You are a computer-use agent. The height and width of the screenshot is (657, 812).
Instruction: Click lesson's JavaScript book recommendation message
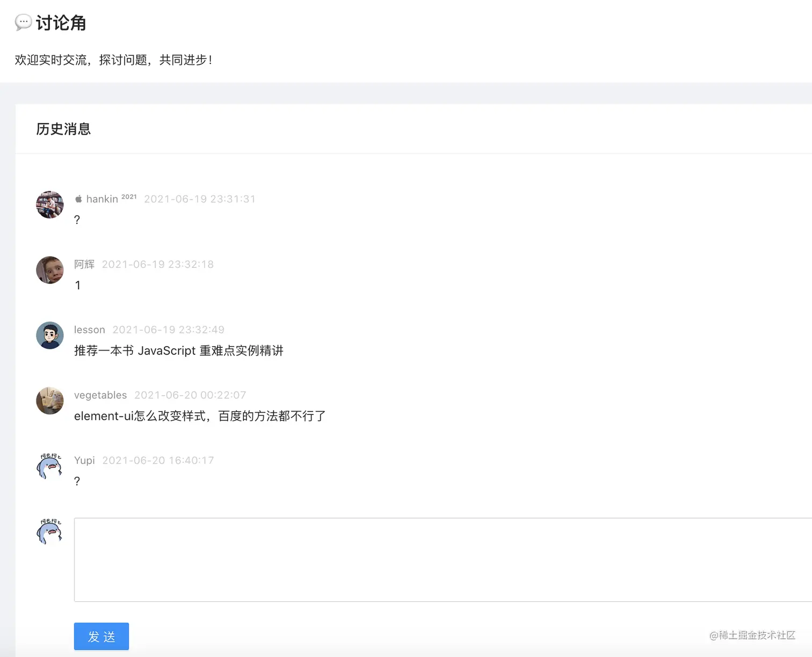coord(179,351)
